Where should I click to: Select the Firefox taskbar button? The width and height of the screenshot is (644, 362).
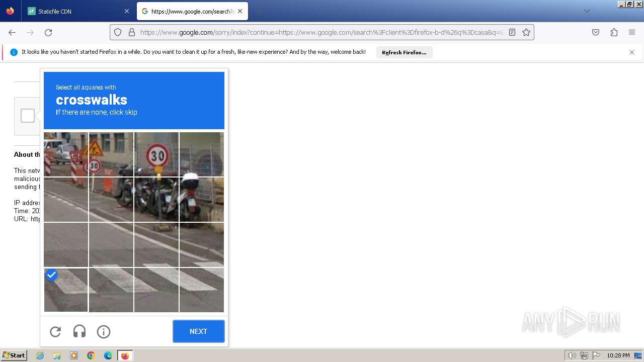[125, 355]
